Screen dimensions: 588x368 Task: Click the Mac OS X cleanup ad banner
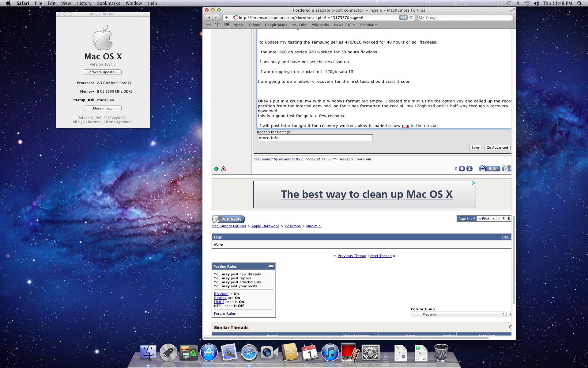point(364,194)
